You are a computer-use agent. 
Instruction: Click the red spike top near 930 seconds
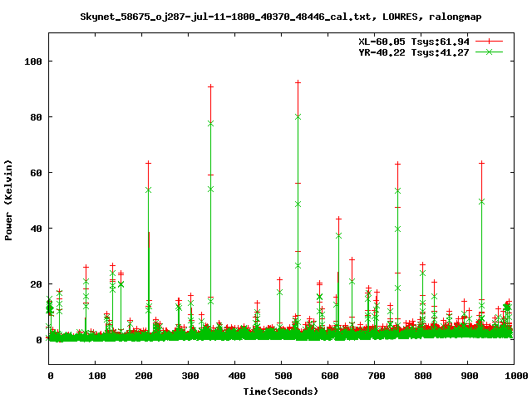pos(481,163)
